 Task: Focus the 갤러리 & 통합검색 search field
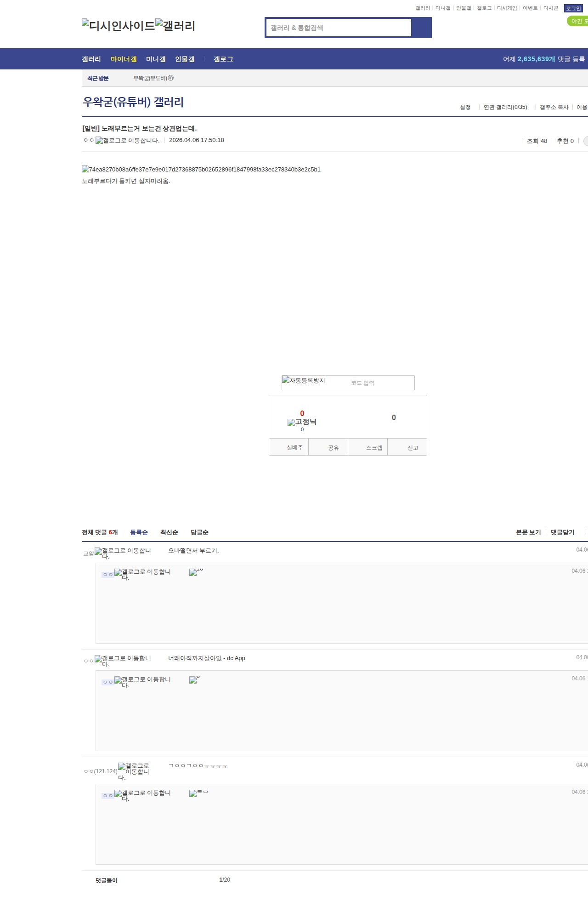339,28
